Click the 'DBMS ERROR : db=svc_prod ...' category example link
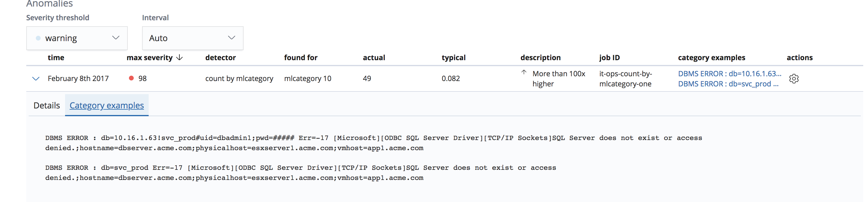The image size is (868, 202). [728, 84]
